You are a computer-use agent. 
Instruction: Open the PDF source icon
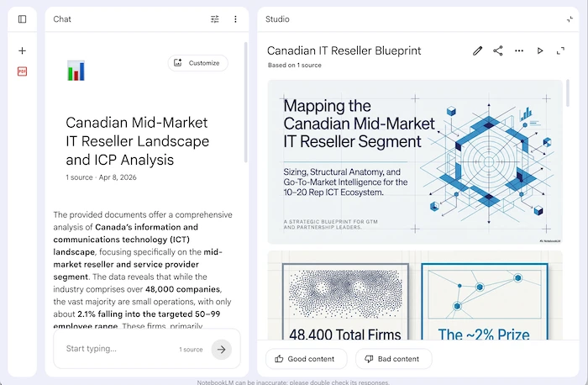click(x=22, y=71)
